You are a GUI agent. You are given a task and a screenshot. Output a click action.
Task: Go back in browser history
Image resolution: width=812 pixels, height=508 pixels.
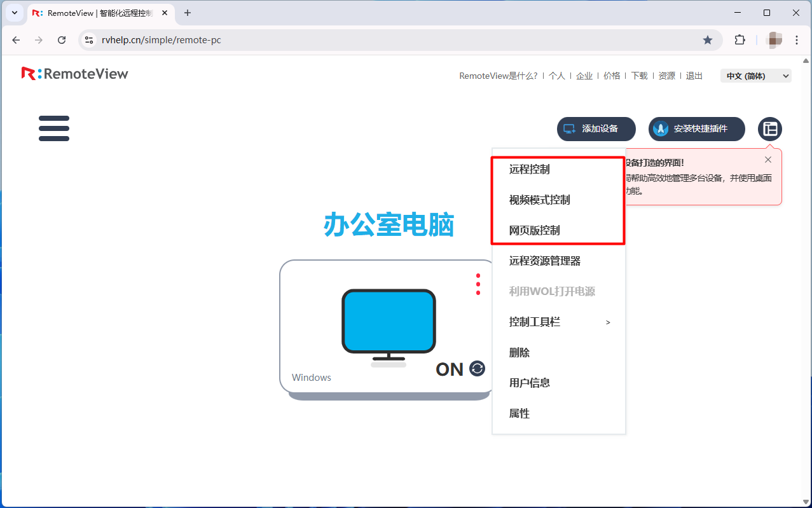[17, 40]
